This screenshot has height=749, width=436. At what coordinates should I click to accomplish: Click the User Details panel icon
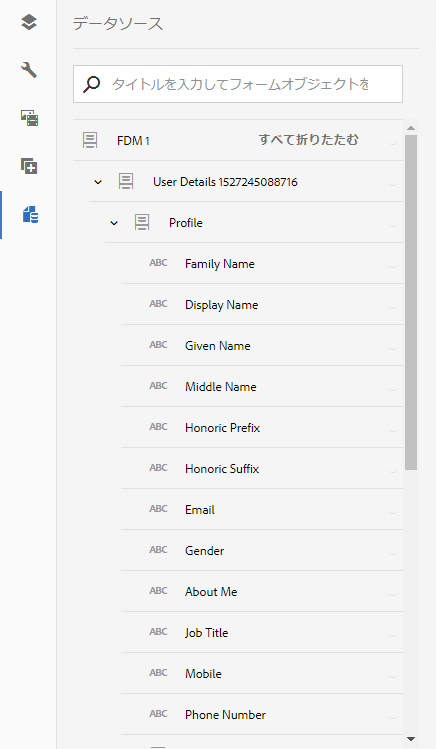point(126,182)
